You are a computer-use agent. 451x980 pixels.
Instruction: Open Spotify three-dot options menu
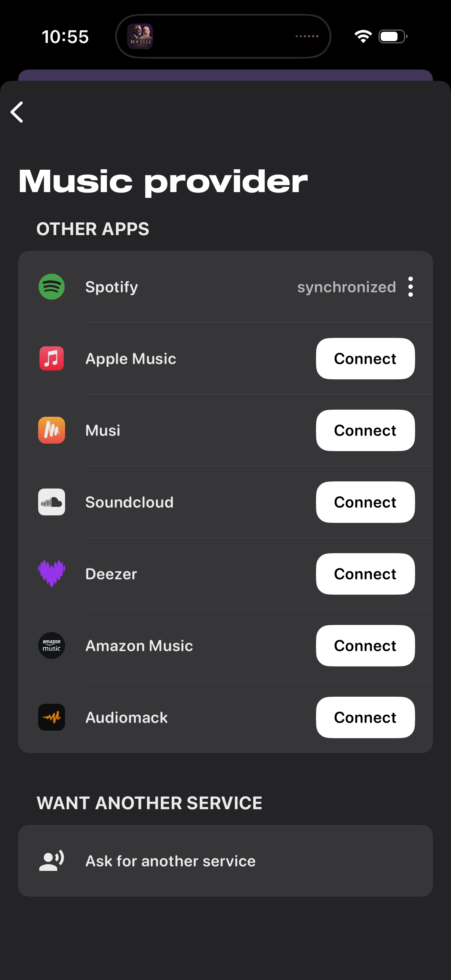click(x=410, y=286)
